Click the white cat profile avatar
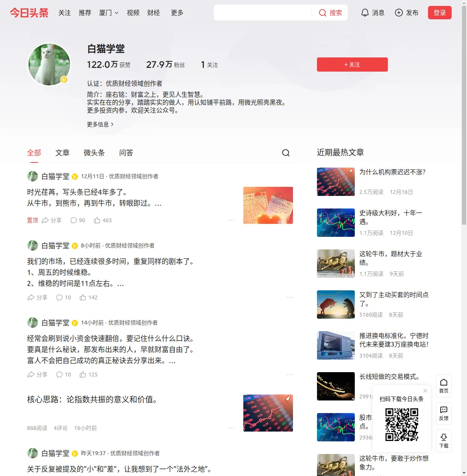The width and height of the screenshot is (467, 476). 49,65
